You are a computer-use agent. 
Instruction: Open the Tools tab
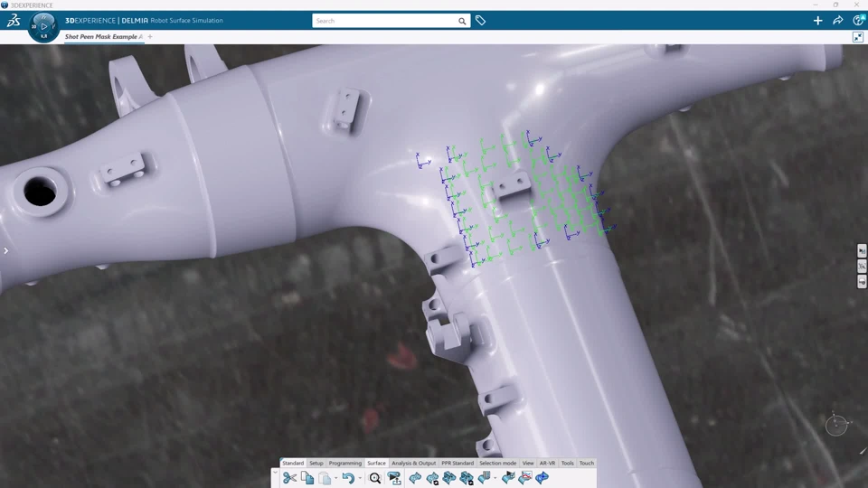[x=568, y=463]
